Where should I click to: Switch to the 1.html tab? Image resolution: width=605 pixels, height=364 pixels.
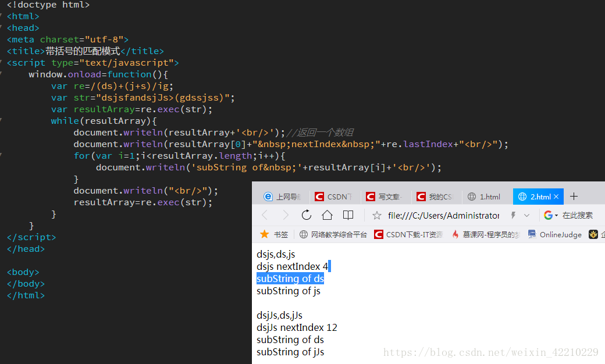[486, 197]
